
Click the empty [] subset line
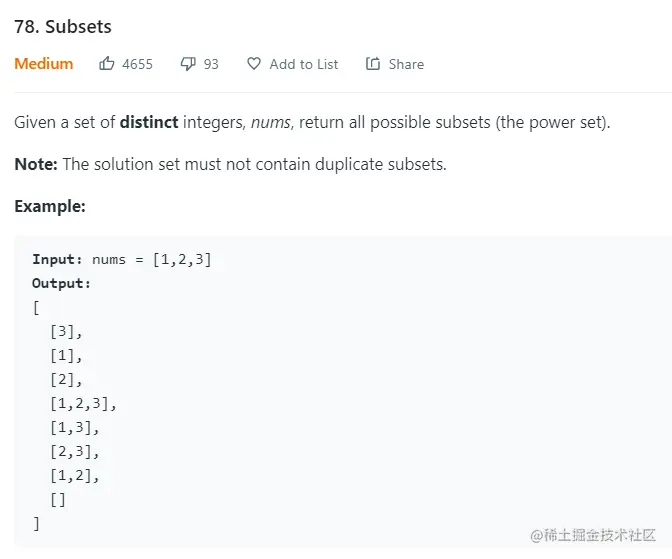click(x=58, y=499)
